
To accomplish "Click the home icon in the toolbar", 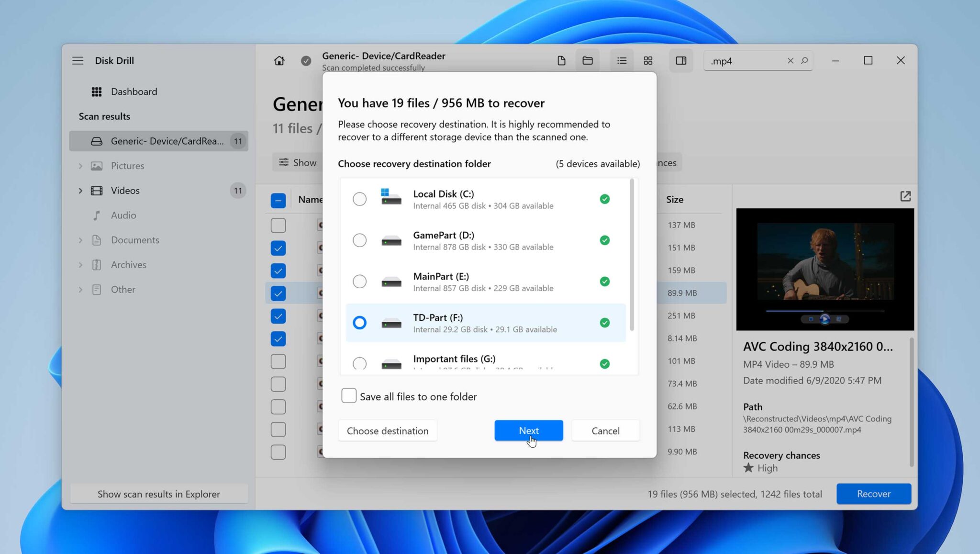I will 279,60.
